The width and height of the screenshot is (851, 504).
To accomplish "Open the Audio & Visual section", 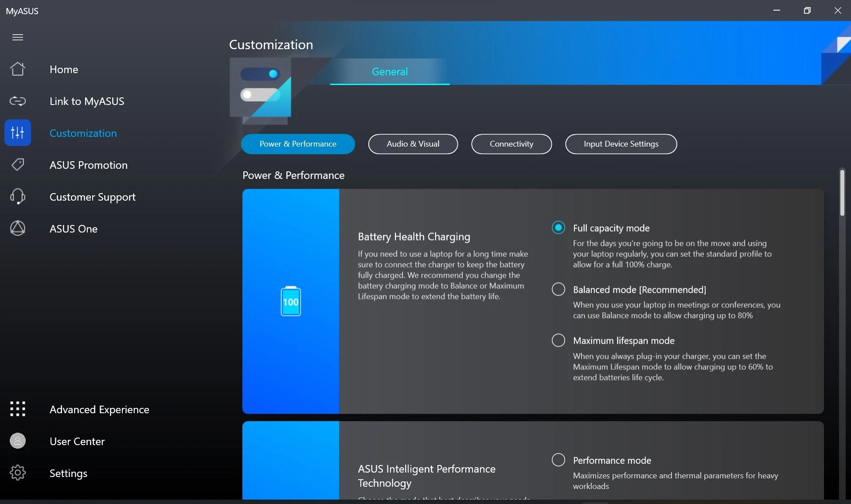I will pyautogui.click(x=413, y=144).
